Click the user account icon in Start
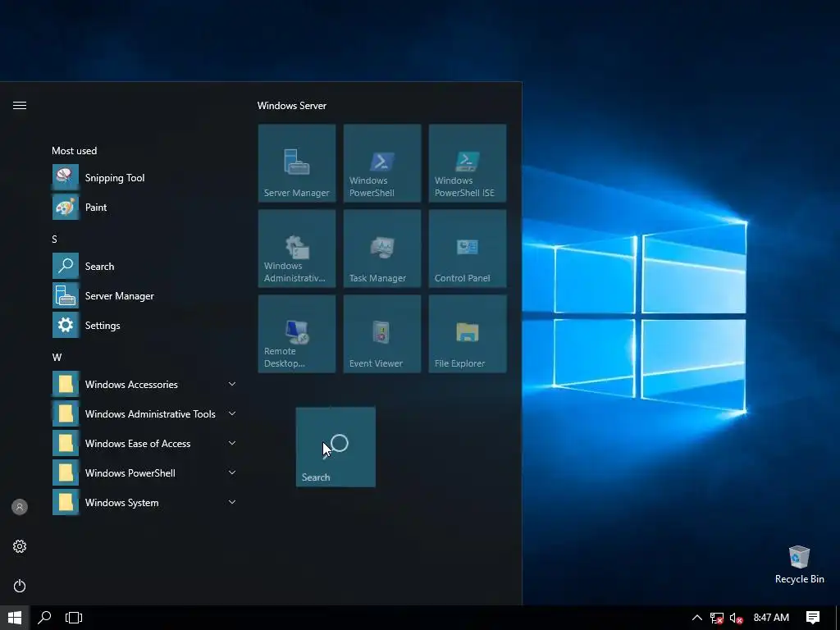The image size is (840, 630). click(x=20, y=507)
